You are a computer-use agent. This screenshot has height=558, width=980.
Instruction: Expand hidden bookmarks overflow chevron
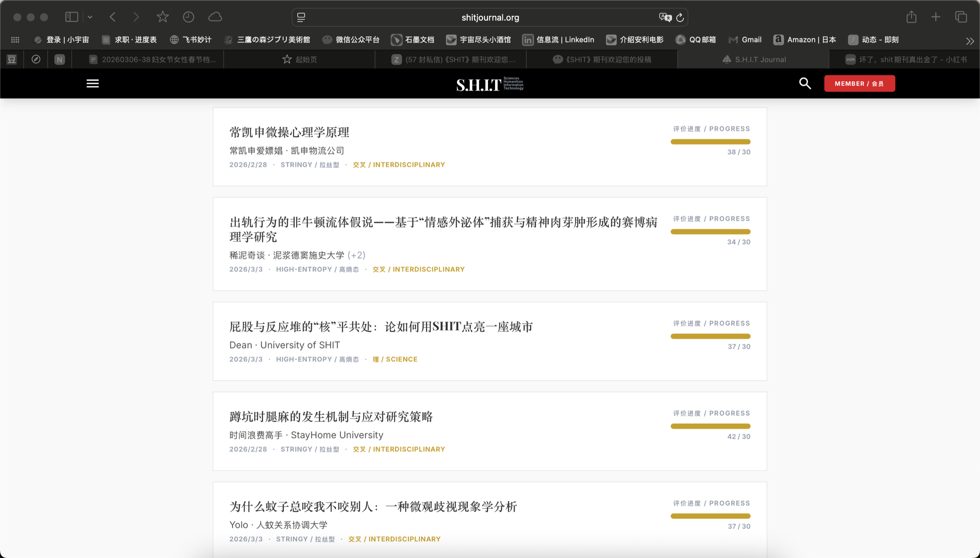pyautogui.click(x=970, y=41)
